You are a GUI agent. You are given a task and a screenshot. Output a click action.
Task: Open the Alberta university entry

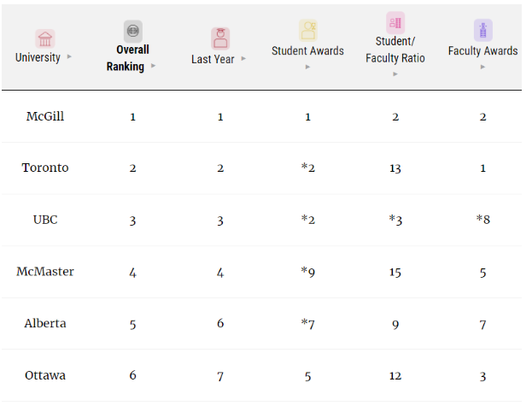tap(45, 323)
